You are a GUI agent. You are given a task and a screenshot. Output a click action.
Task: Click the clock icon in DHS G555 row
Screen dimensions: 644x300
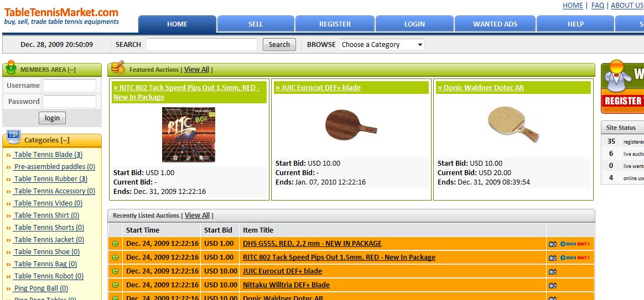click(x=116, y=244)
